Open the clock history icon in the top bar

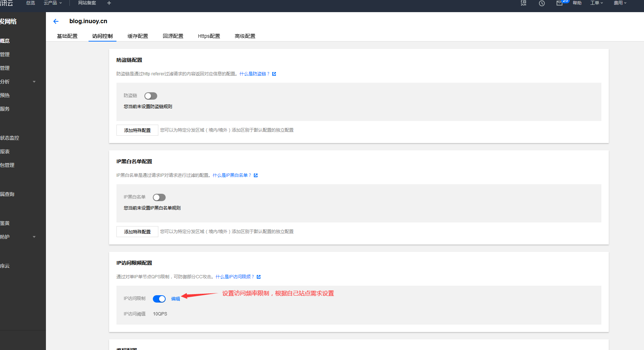[542, 3]
